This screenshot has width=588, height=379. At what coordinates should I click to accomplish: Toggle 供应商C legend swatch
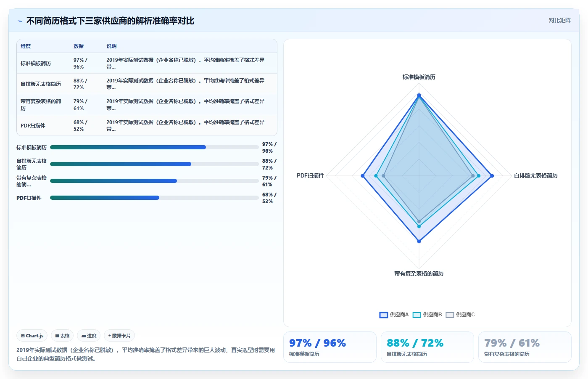(450, 315)
